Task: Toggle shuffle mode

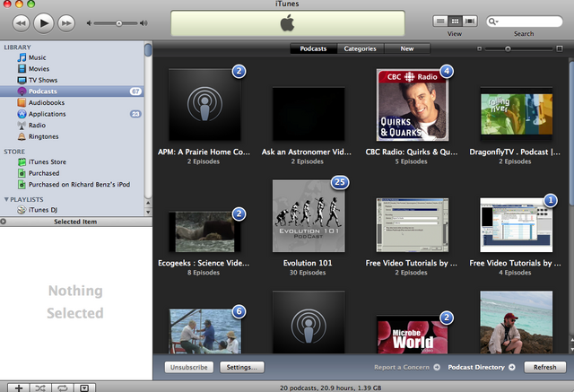Action: 40,388
